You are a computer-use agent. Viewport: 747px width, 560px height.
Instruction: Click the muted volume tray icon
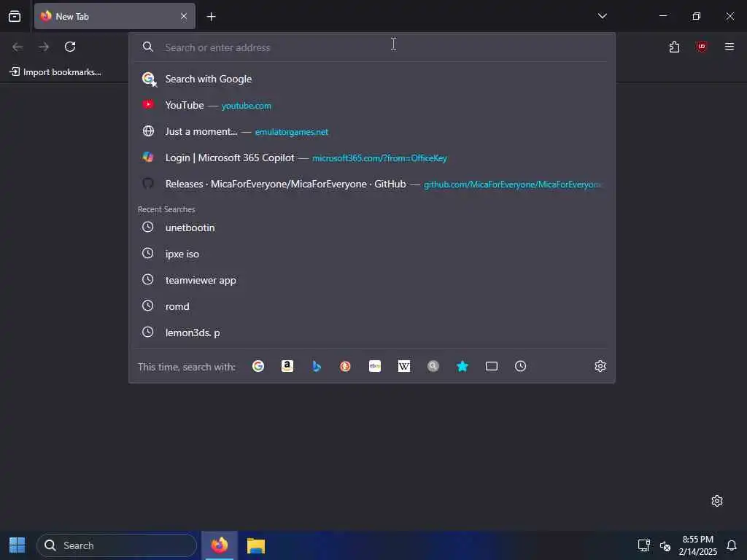point(665,545)
